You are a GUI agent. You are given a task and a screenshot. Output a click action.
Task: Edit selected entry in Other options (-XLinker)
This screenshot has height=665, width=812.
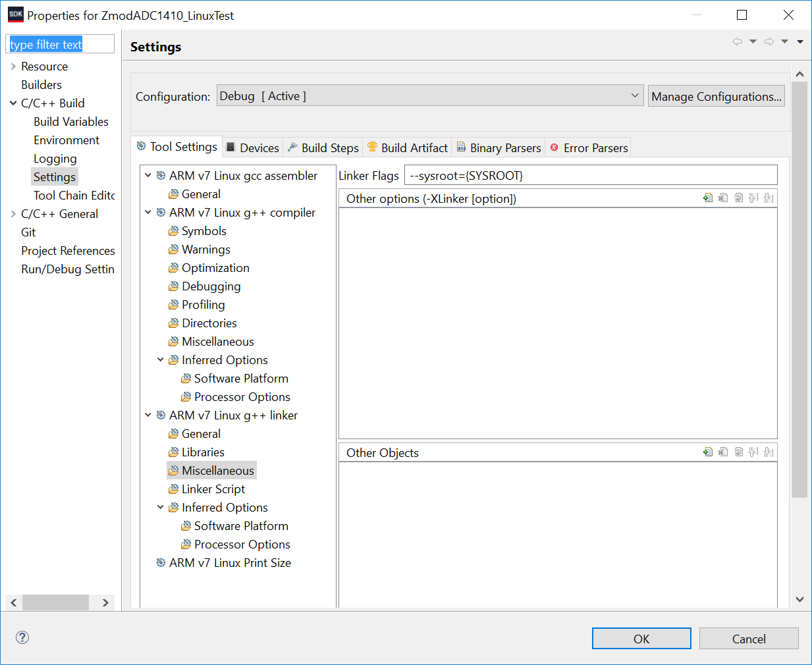pyautogui.click(x=738, y=198)
